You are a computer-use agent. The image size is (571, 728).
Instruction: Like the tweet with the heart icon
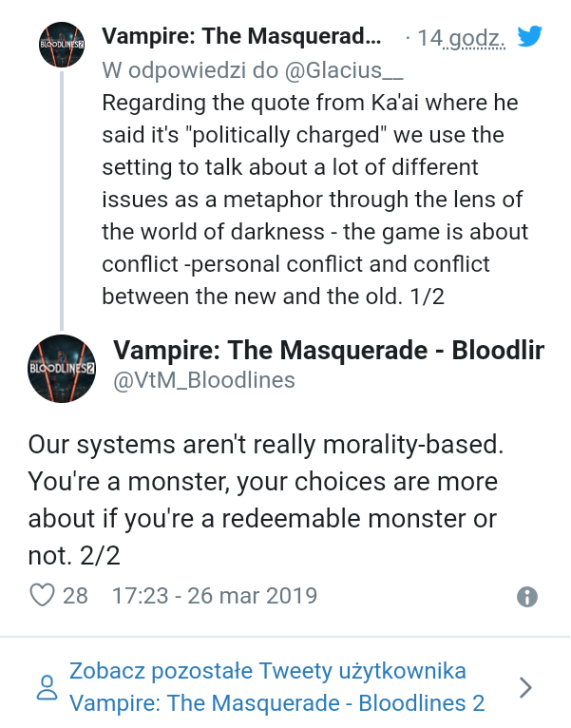(x=43, y=596)
